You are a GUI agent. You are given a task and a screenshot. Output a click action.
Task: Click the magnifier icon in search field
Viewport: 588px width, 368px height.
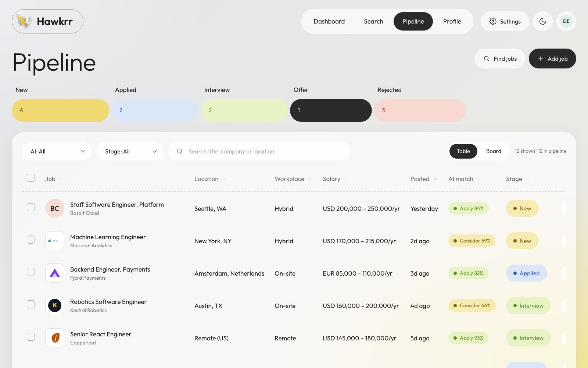pos(180,151)
